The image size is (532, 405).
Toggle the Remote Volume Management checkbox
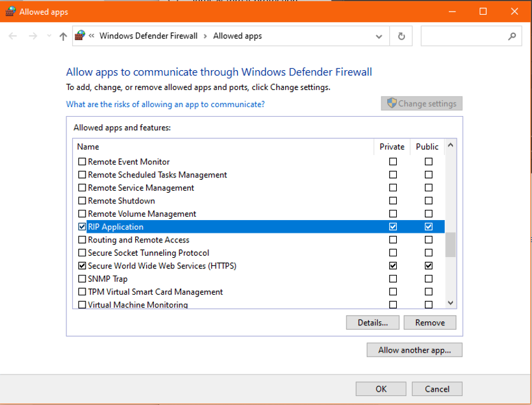click(82, 214)
